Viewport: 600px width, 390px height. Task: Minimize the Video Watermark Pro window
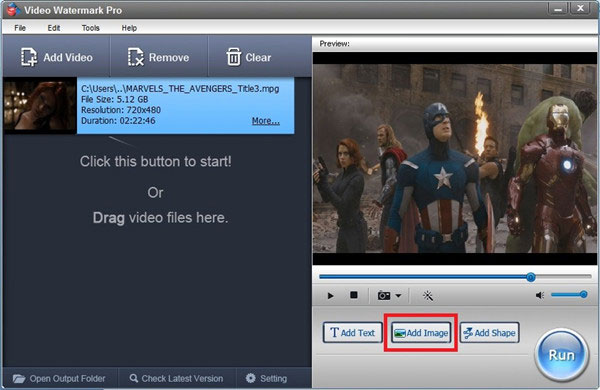tap(558, 8)
